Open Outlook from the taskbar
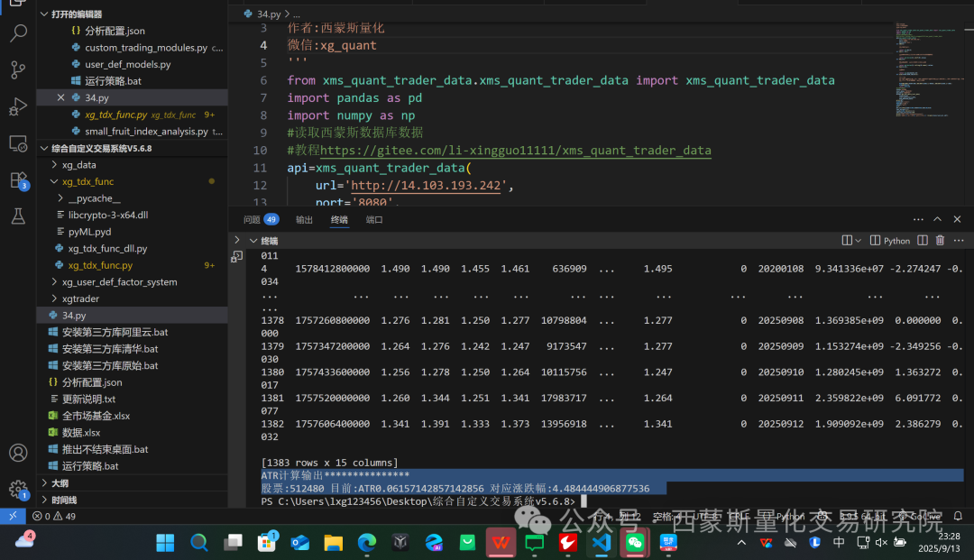The width and height of the screenshot is (974, 560). coord(299,543)
